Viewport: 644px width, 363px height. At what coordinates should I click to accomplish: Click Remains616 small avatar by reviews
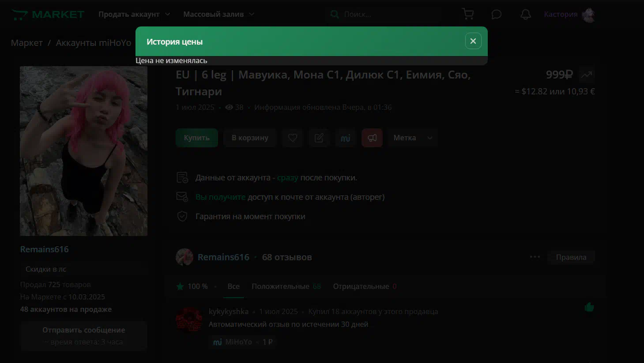point(185,257)
